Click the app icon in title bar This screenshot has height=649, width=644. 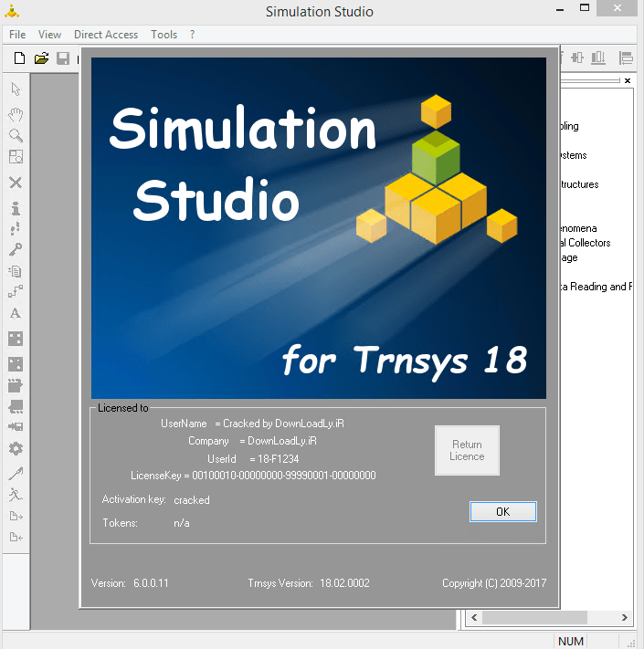12,11
